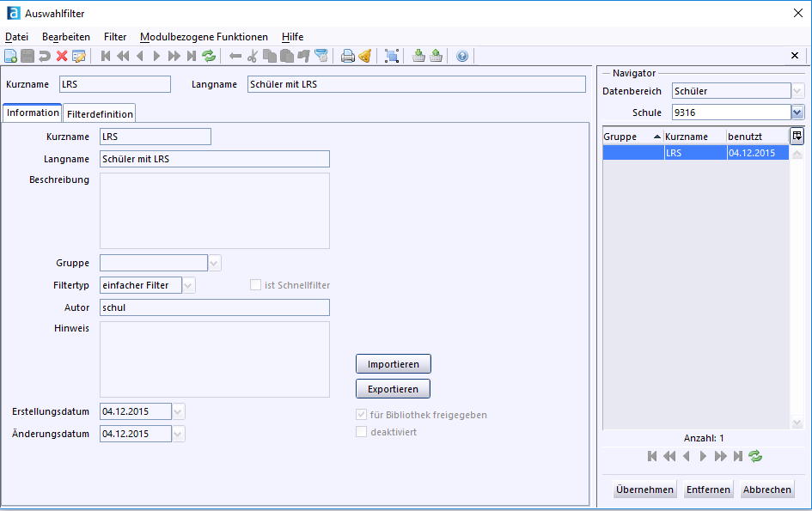
Task: Toggle 'für Bibliothek freigegeben' checkbox
Action: (361, 415)
